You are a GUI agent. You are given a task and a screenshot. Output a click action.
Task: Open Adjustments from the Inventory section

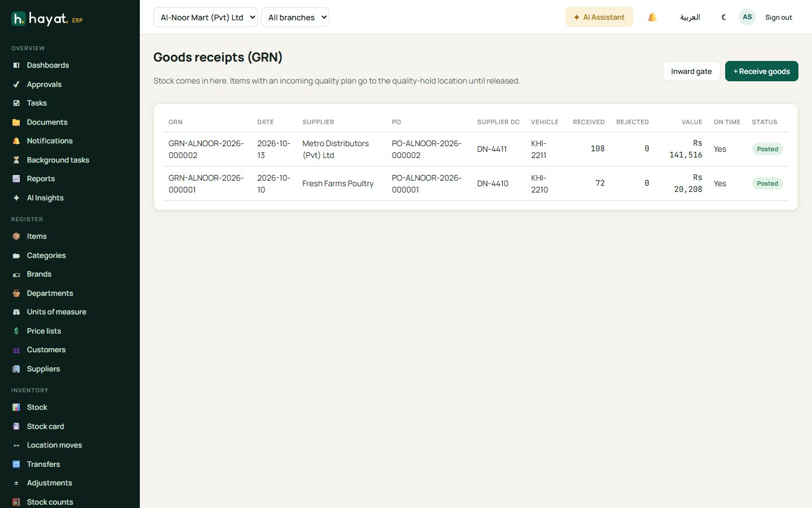coord(50,483)
